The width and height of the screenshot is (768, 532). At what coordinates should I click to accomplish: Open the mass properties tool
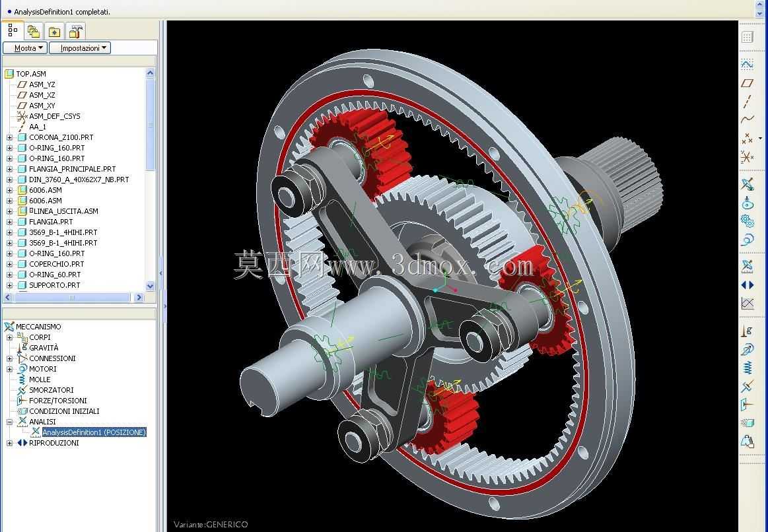tap(747, 442)
